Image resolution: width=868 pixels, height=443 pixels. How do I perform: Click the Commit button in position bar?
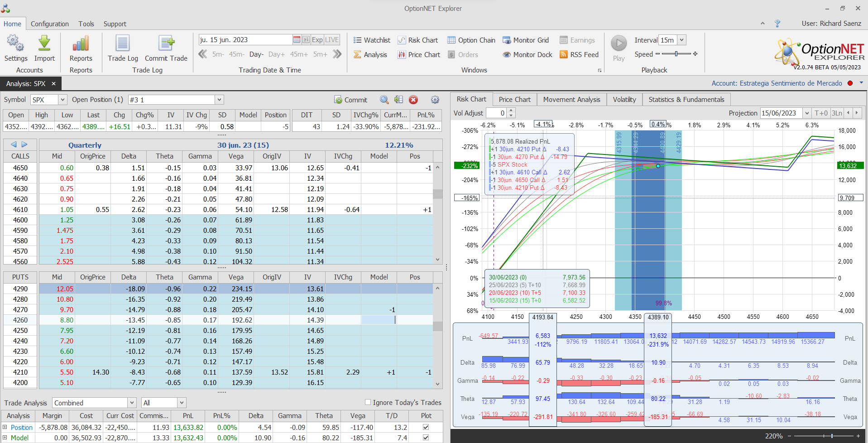tap(351, 100)
